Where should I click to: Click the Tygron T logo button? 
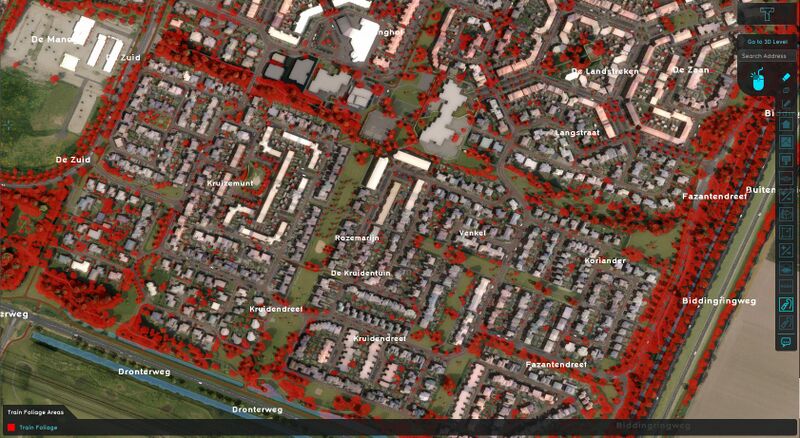[768, 15]
